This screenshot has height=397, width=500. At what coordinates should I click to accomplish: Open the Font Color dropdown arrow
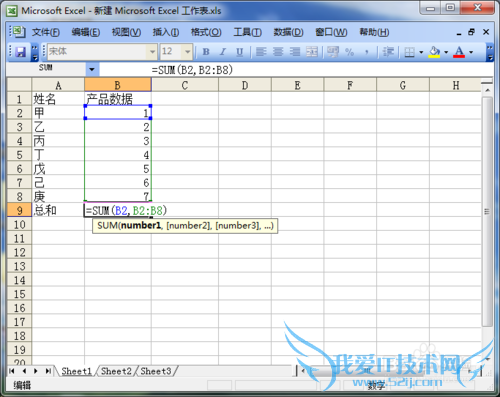click(471, 52)
